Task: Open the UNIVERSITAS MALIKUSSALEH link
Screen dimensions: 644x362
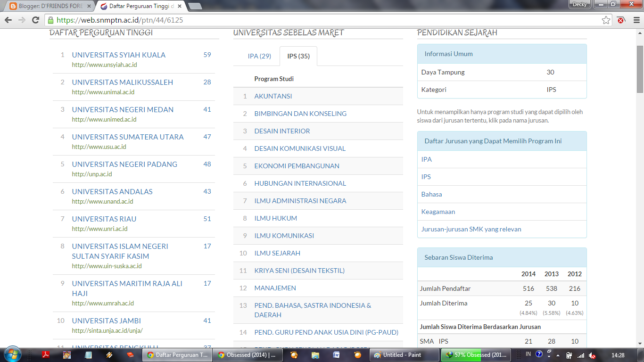Action: [x=123, y=82]
